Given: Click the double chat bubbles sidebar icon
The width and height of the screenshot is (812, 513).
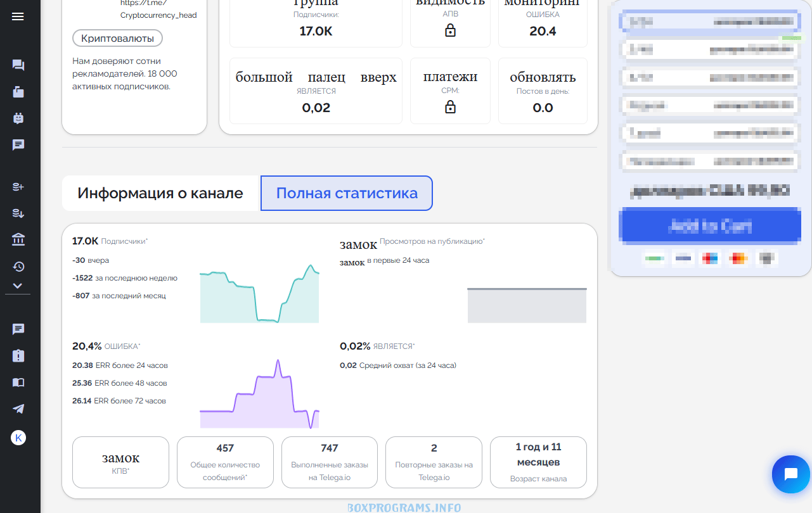Looking at the screenshot, I should pos(18,65).
